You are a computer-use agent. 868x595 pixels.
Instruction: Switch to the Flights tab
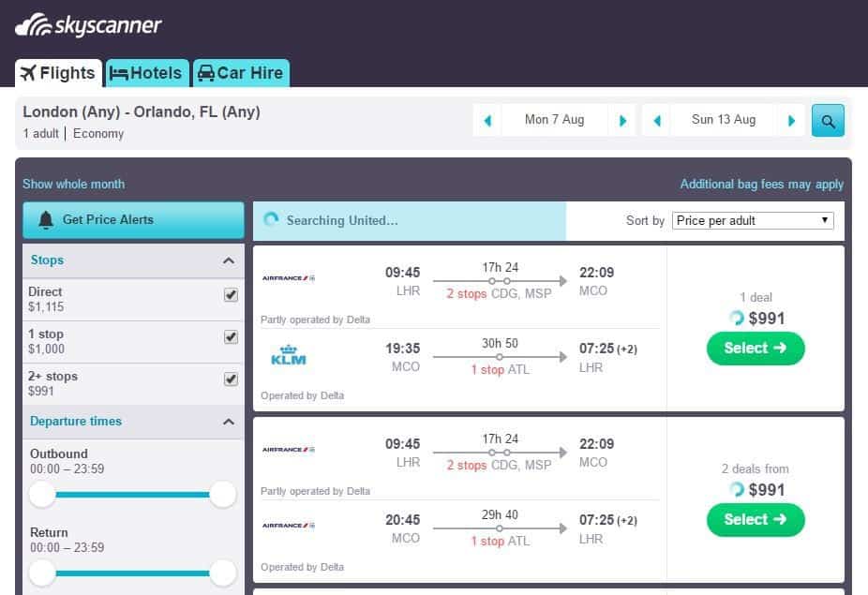pos(59,73)
